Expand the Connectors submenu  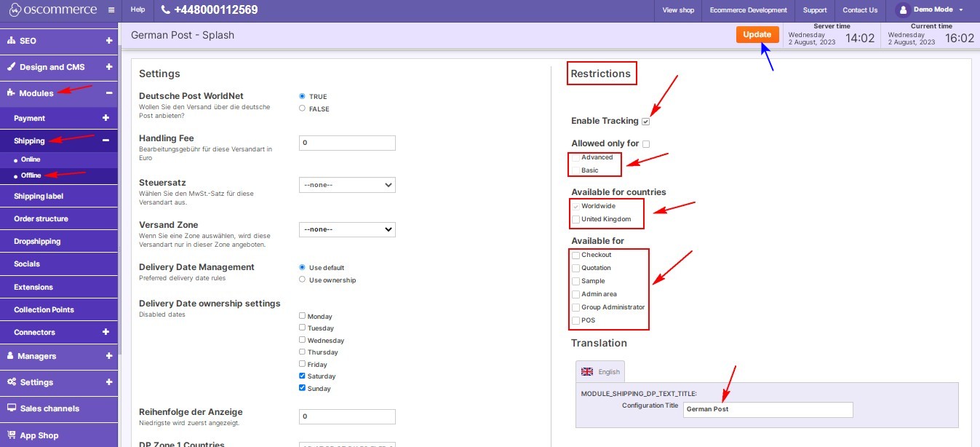coord(105,332)
